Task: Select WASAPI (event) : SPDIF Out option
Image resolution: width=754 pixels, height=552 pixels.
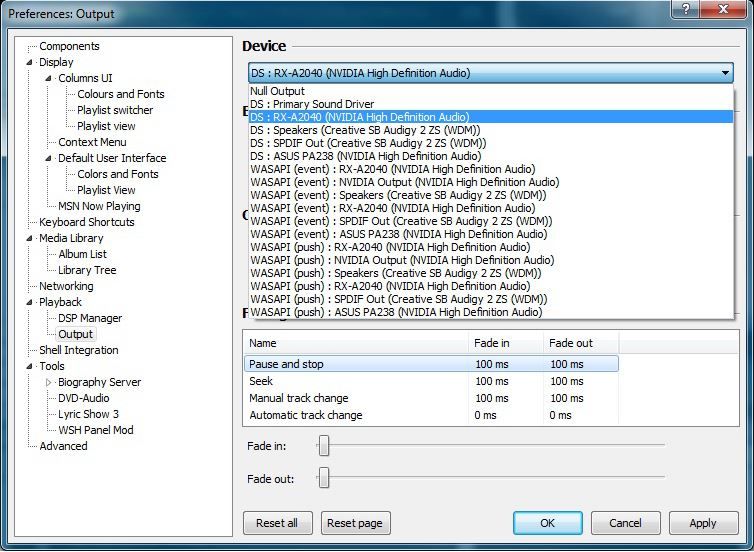Action: [x=491, y=221]
